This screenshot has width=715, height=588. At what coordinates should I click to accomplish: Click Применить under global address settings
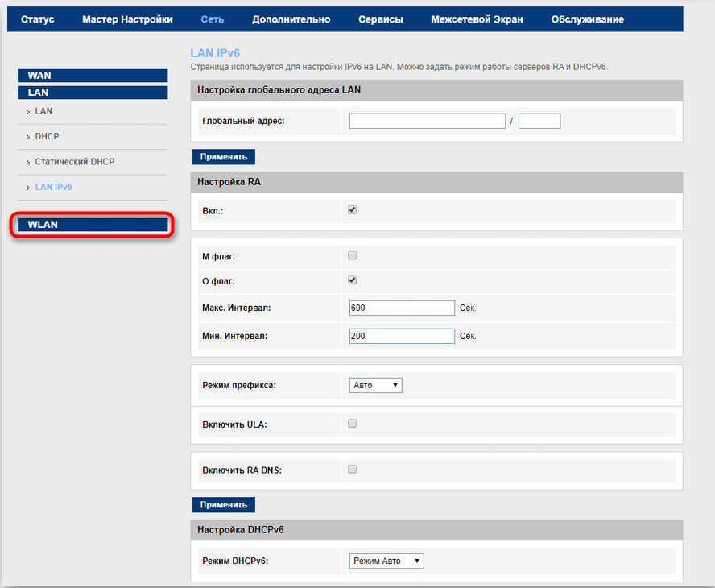(224, 156)
